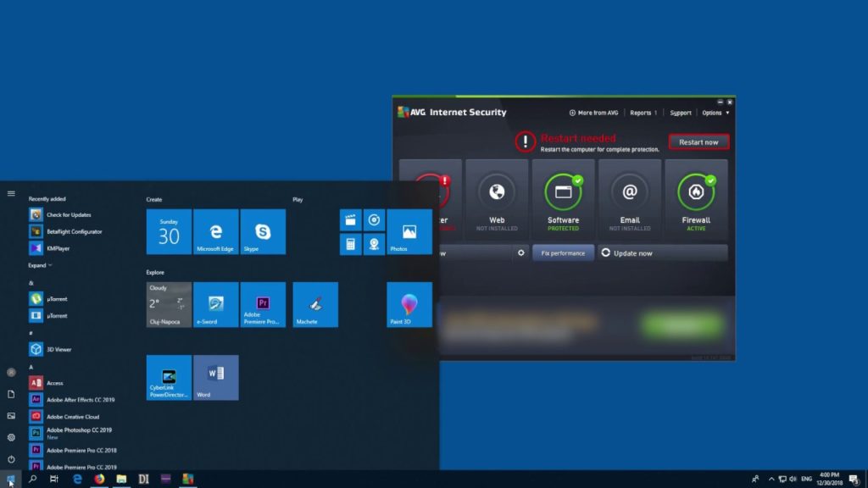This screenshot has height=488, width=868.
Task: Open the Reports menu in AVG
Action: tap(643, 113)
